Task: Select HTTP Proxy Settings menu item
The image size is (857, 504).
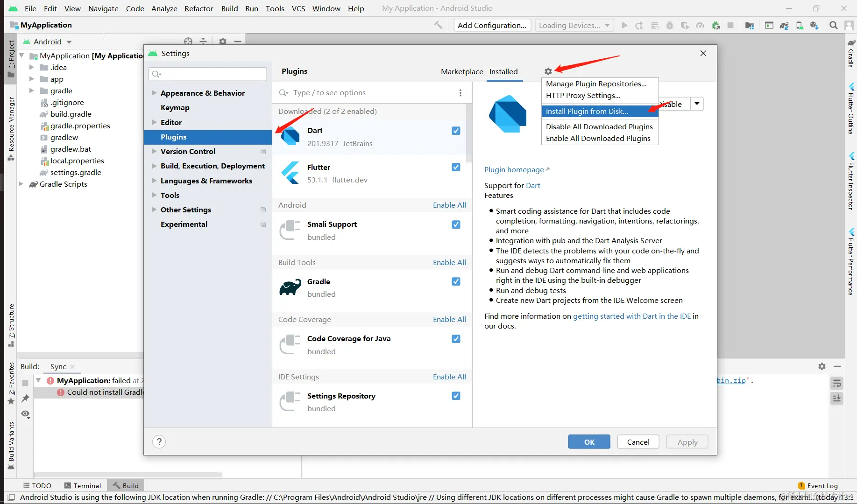Action: point(600,96)
